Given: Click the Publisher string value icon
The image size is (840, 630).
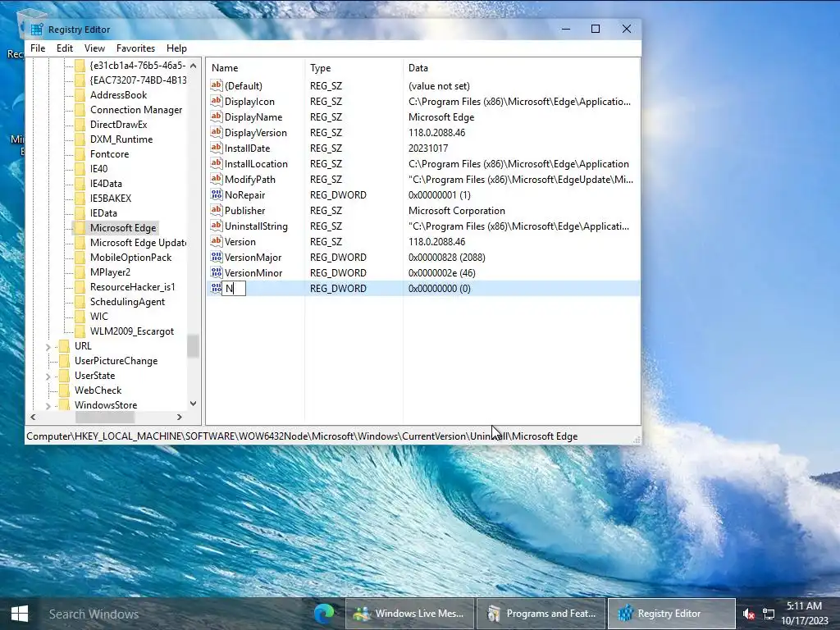Looking at the screenshot, I should (x=216, y=211).
